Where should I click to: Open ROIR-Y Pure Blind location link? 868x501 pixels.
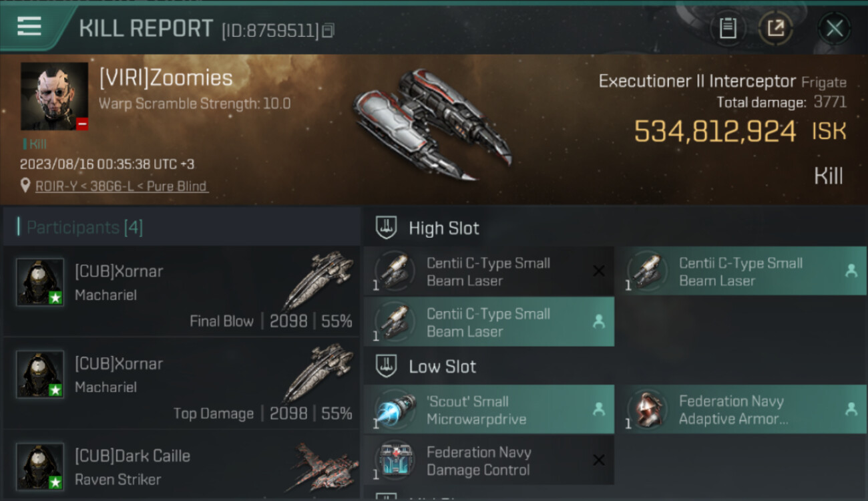(x=122, y=186)
